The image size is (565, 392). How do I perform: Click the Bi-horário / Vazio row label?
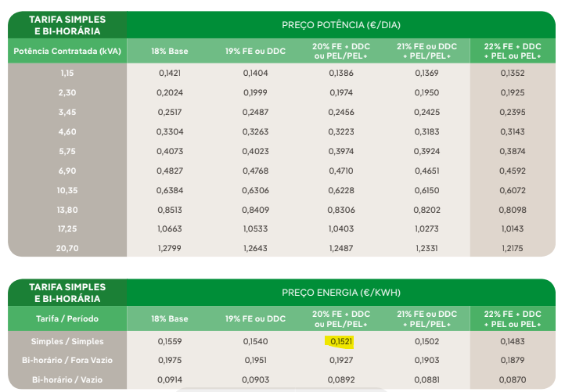(67, 379)
